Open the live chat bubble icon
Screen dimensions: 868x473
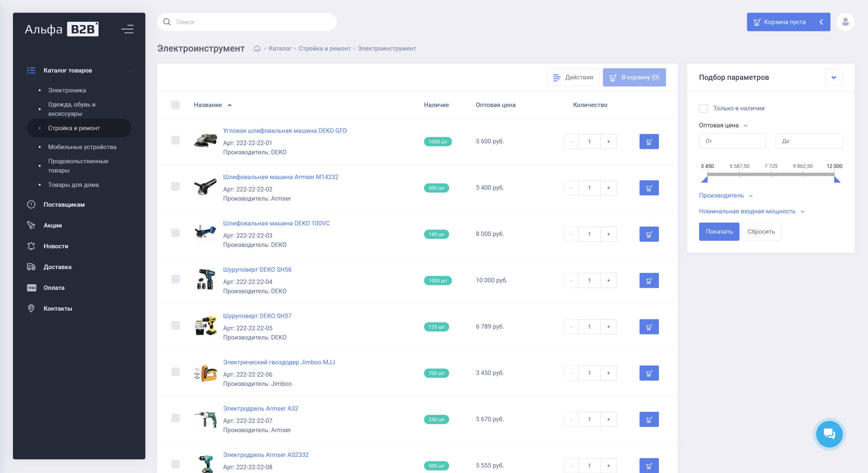829,434
